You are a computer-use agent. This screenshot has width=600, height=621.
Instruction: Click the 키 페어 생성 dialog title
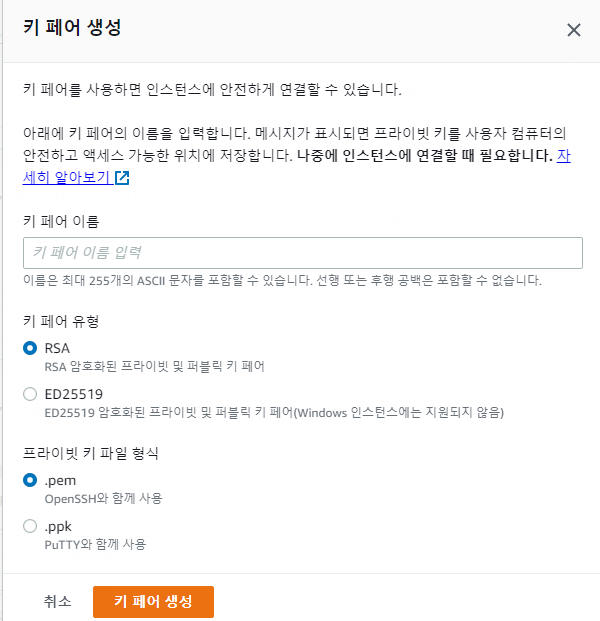[x=72, y=27]
